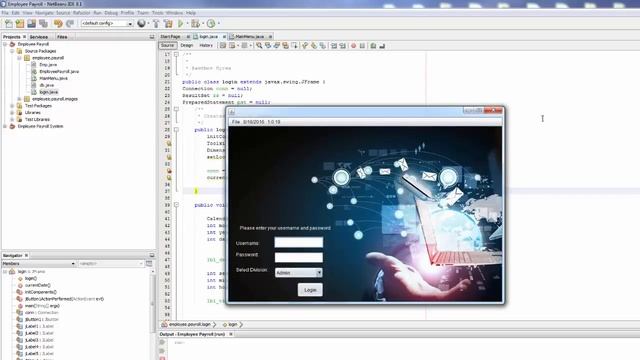Screen dimensions: 640x360
Task: Click the Username input field
Action: 299,242
